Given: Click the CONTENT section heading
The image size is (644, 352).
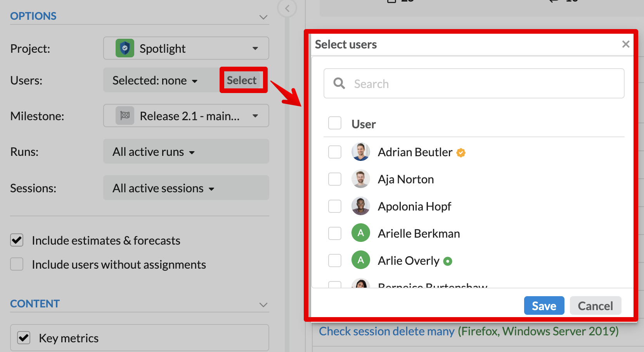Looking at the screenshot, I should click(35, 304).
